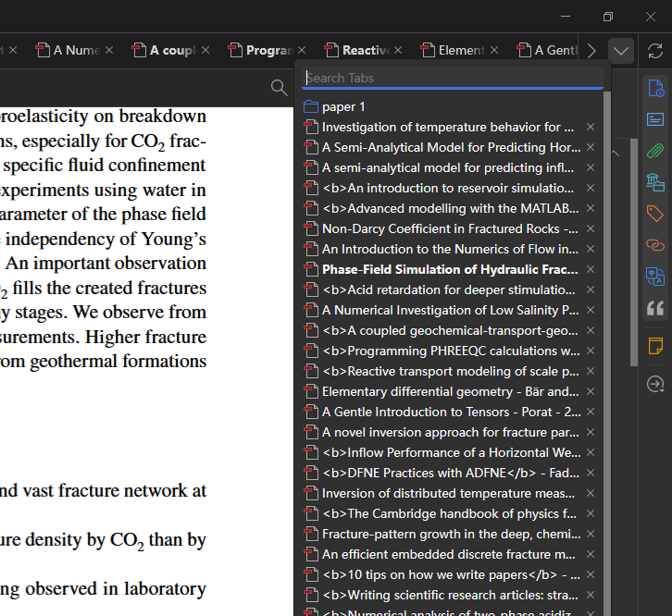The image size is (672, 616).
Task: Switch to 'A coupl' tab
Action: point(165,50)
